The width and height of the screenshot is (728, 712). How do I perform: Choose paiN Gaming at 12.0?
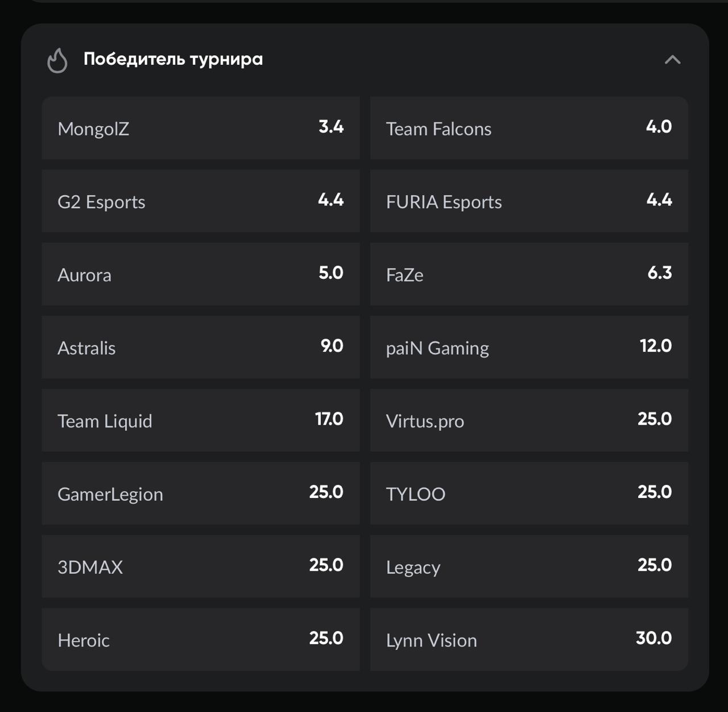tap(529, 347)
